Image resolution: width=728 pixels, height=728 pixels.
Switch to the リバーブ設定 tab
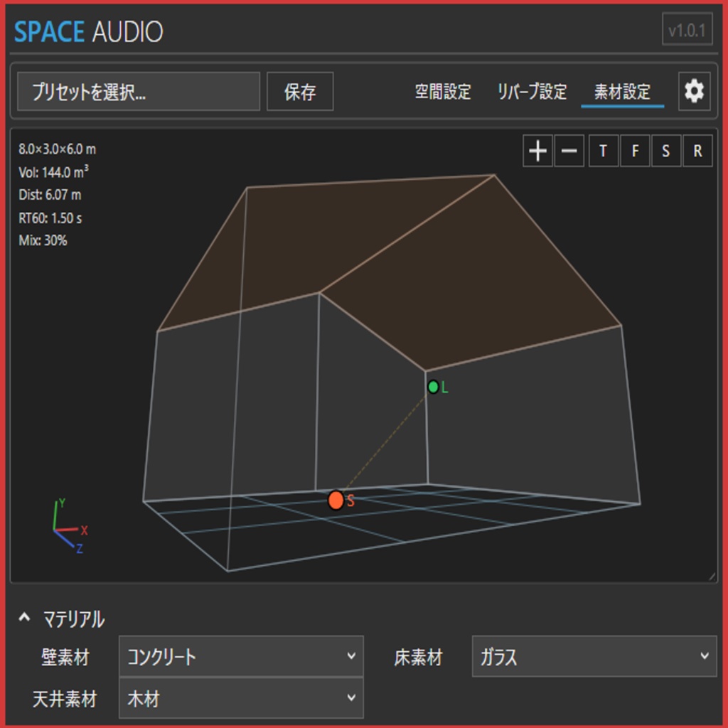532,92
